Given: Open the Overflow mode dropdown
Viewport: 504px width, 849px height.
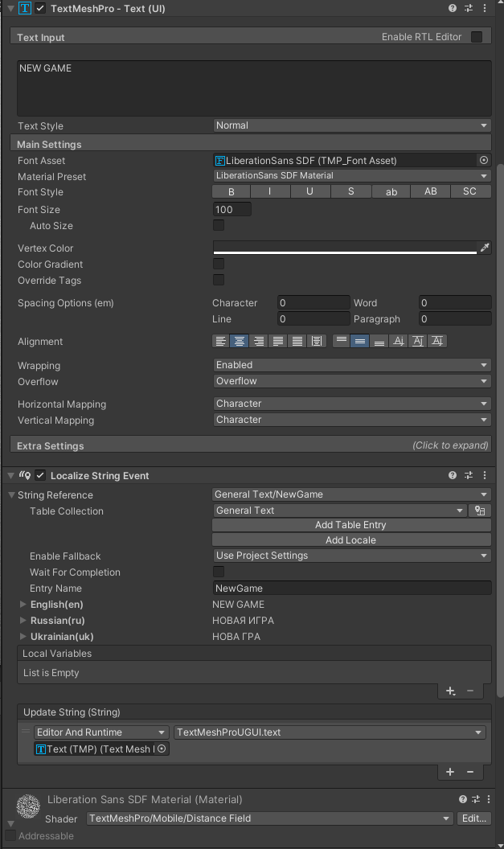Looking at the screenshot, I should [351, 381].
